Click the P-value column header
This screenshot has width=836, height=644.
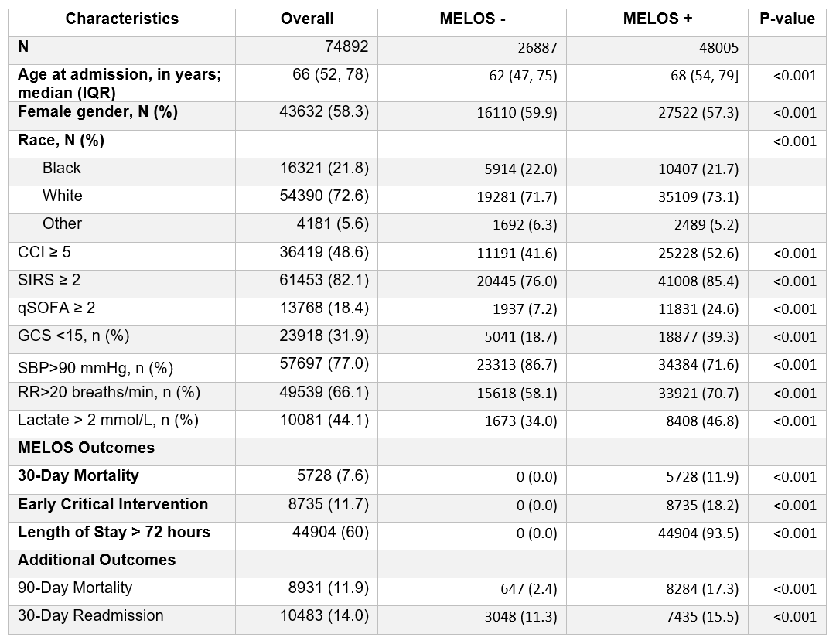787,19
